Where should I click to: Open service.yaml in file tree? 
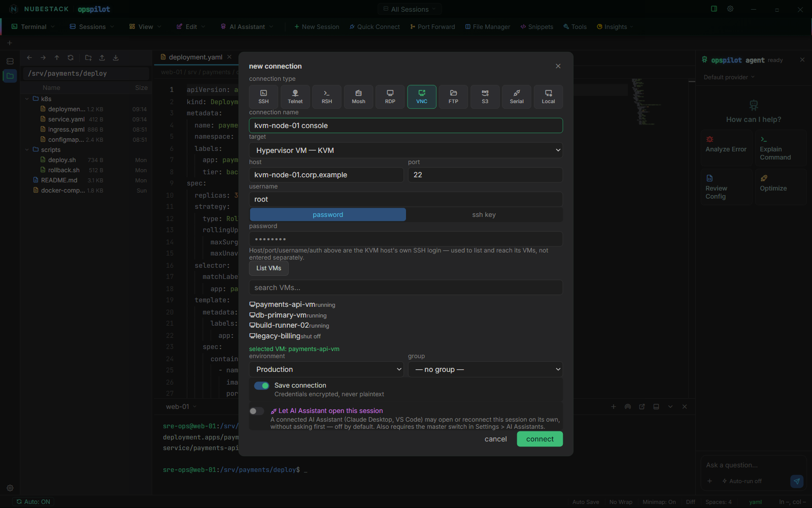click(x=86, y=119)
